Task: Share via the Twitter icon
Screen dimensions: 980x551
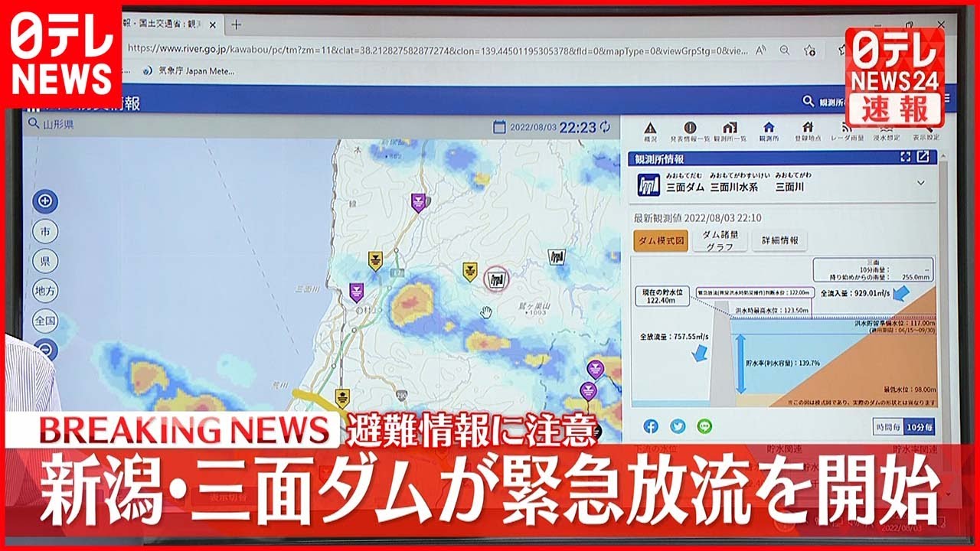Action: tap(678, 426)
